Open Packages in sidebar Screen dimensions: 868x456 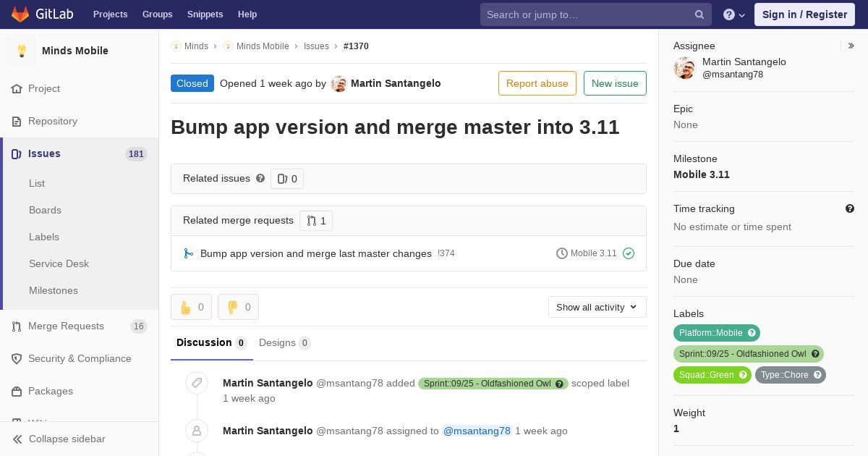click(79, 391)
